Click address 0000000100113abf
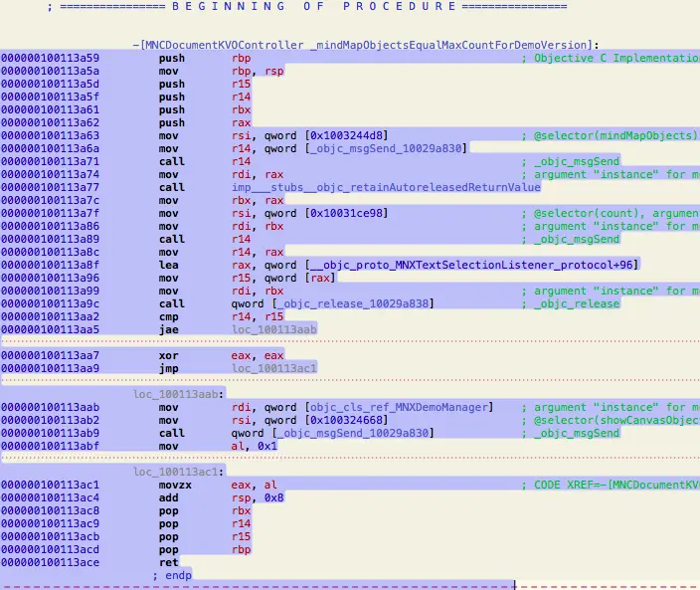The image size is (700, 590). 50,447
